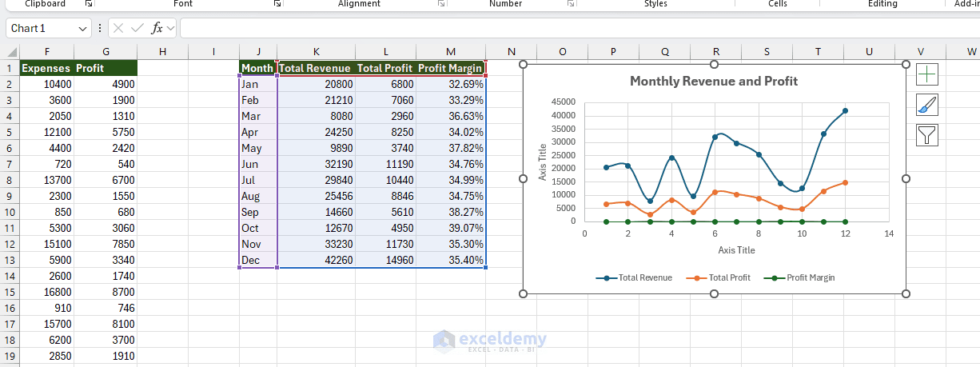Click the Profit header cell in column G
The image size is (980, 367).
(106, 68)
